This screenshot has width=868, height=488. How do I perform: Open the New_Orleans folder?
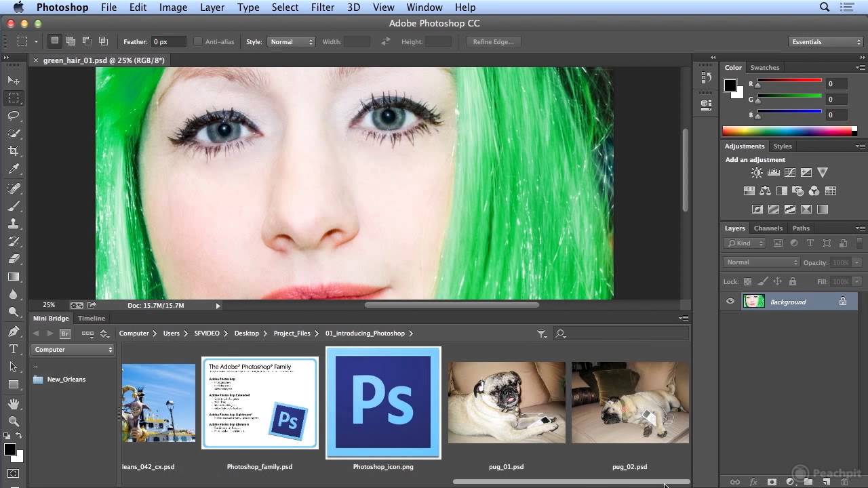pos(59,380)
